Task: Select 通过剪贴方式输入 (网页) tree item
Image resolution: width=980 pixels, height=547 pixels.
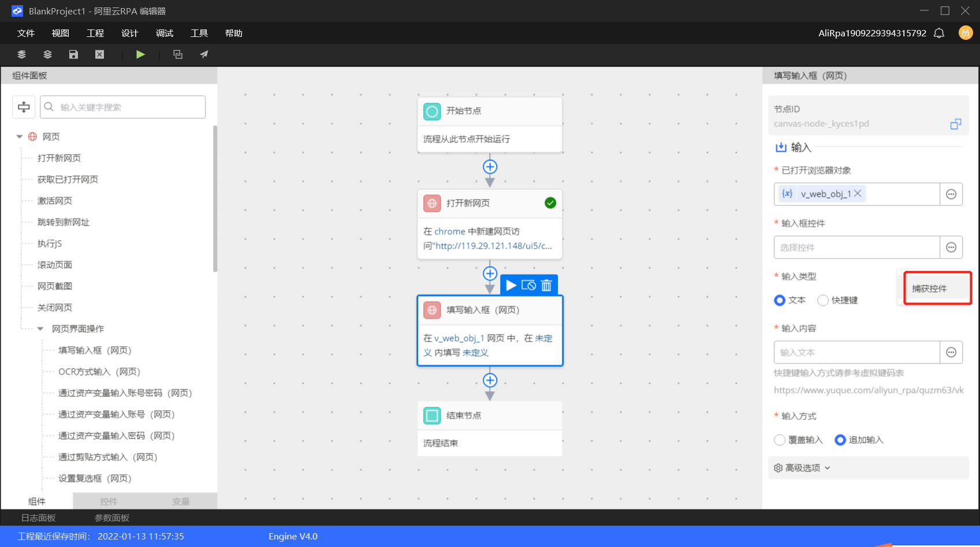Action: click(108, 457)
